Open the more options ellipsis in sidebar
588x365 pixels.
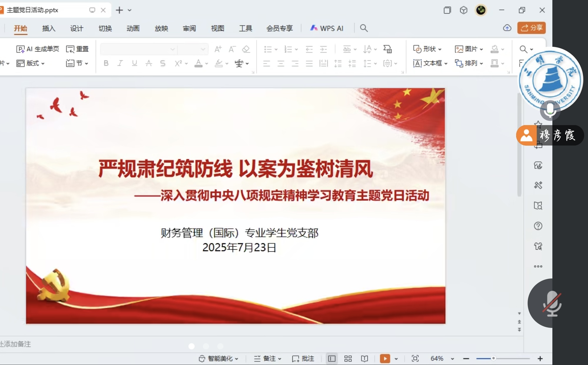pos(538,266)
